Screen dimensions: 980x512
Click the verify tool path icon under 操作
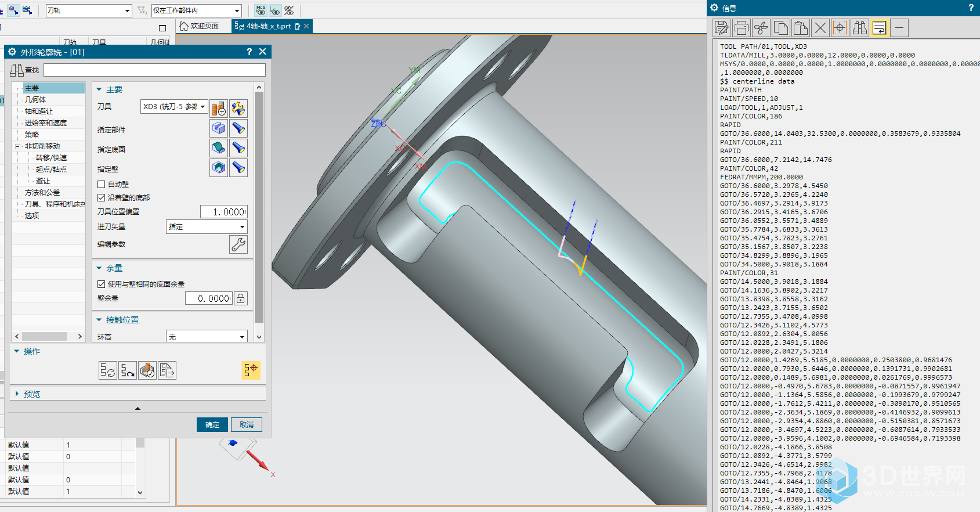point(147,370)
